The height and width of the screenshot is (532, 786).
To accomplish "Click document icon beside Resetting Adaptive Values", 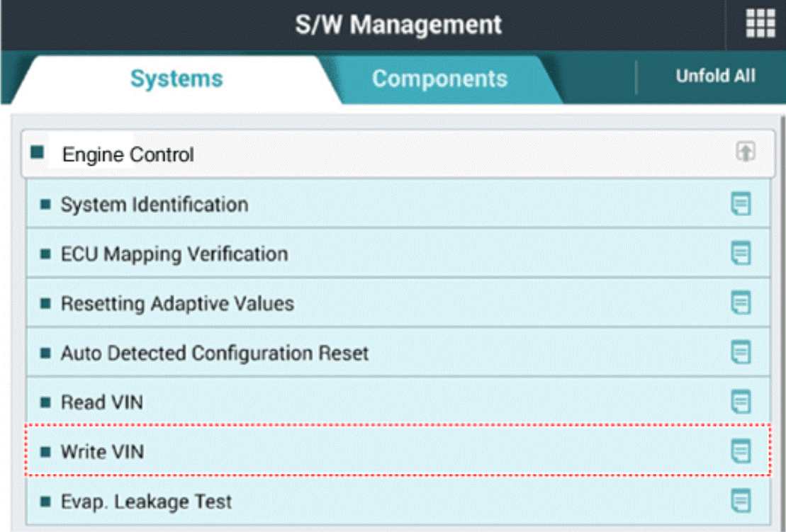I will pos(741,303).
